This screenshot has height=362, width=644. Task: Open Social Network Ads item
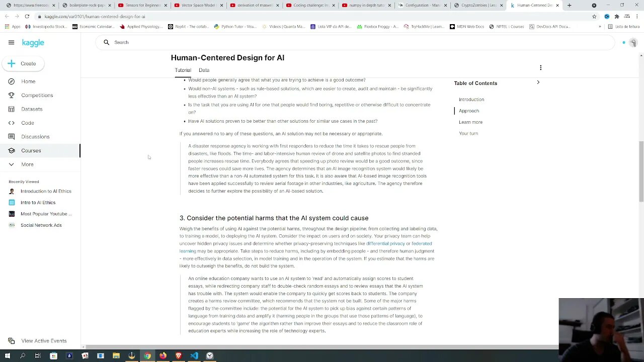tap(41, 225)
